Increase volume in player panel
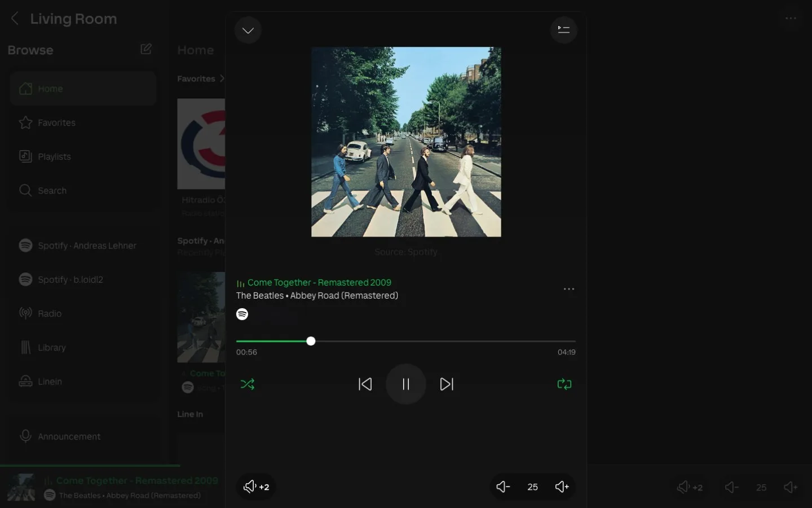This screenshot has width=812, height=508. (562, 487)
